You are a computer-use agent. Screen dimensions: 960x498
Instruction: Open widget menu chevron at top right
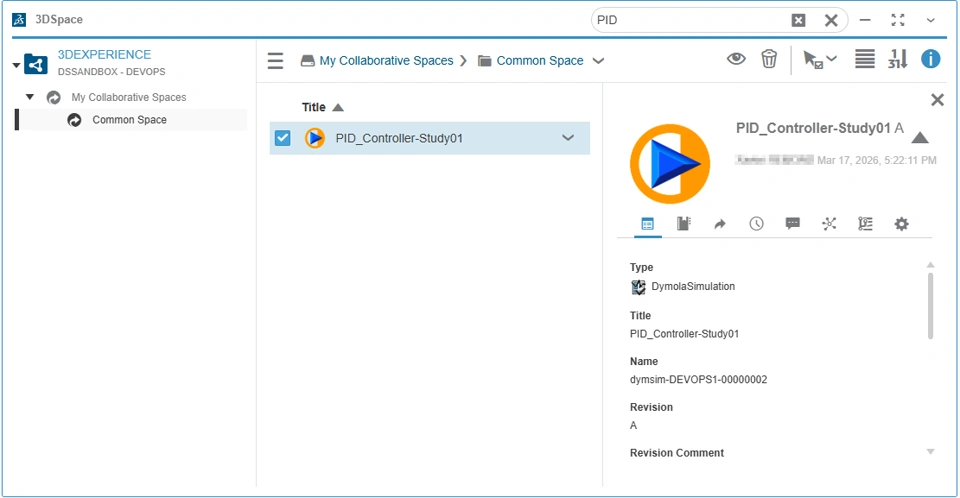(x=931, y=20)
